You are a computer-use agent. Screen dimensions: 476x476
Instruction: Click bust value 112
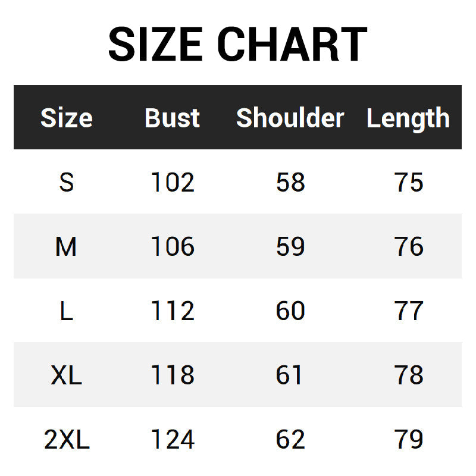(172, 311)
